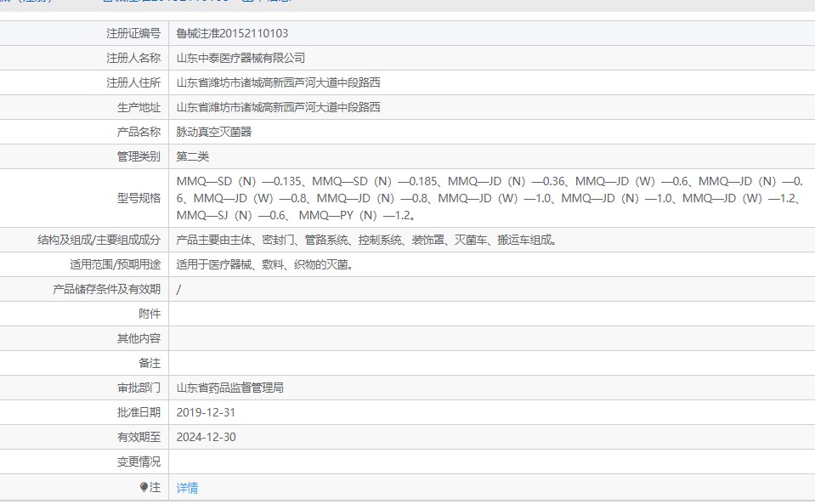Click the approval date 2019-12-31
This screenshot has width=815, height=504.
(206, 412)
